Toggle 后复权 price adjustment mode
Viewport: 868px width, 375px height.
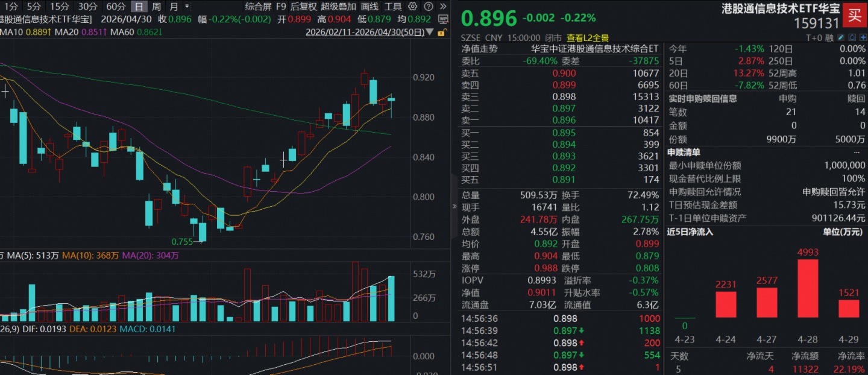[x=303, y=7]
